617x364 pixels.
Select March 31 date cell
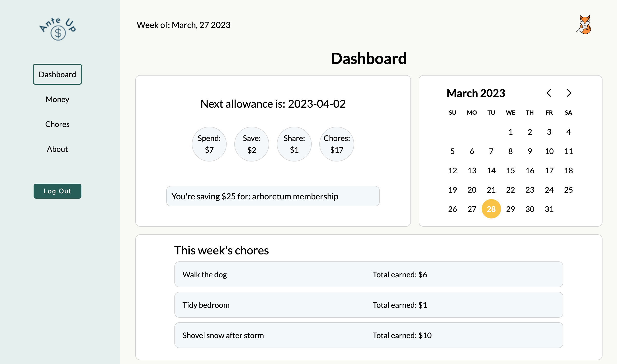click(x=549, y=209)
